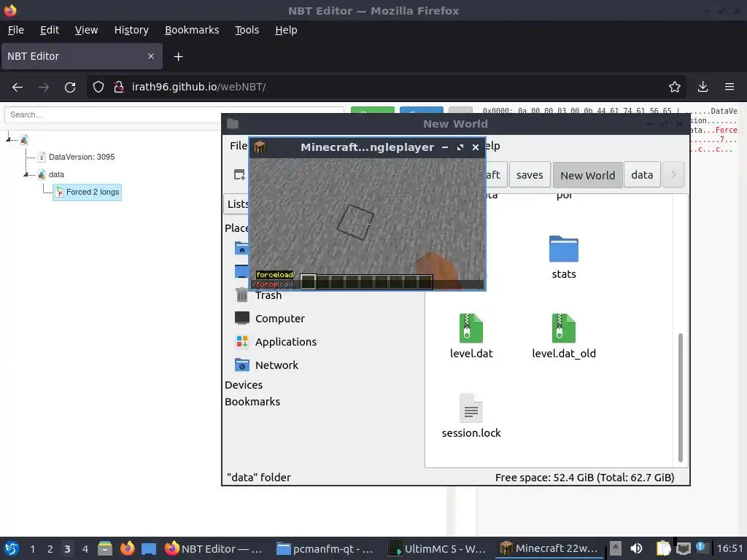The height and width of the screenshot is (560, 747).
Task: Open Computer in the Places sidebar
Action: tap(279, 319)
